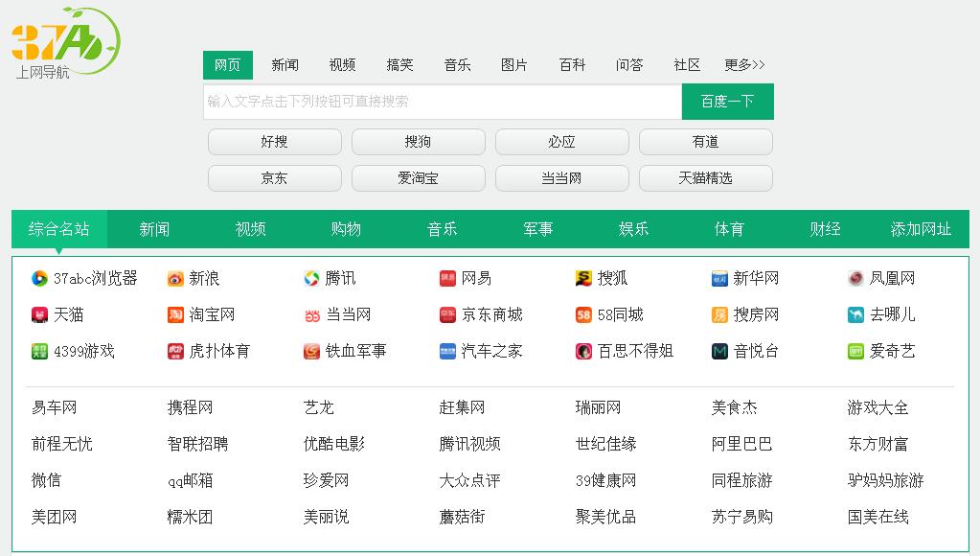Switch to the 百科 search tab
The height and width of the screenshot is (556, 980).
coord(572,65)
